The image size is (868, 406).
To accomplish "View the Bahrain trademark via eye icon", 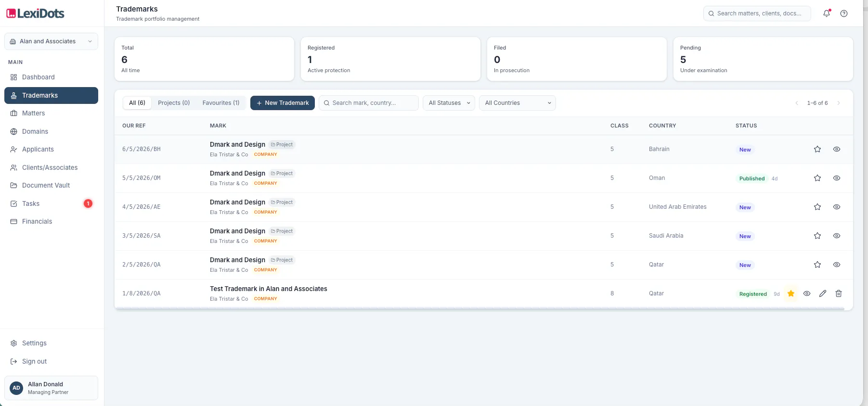I will click(x=837, y=149).
